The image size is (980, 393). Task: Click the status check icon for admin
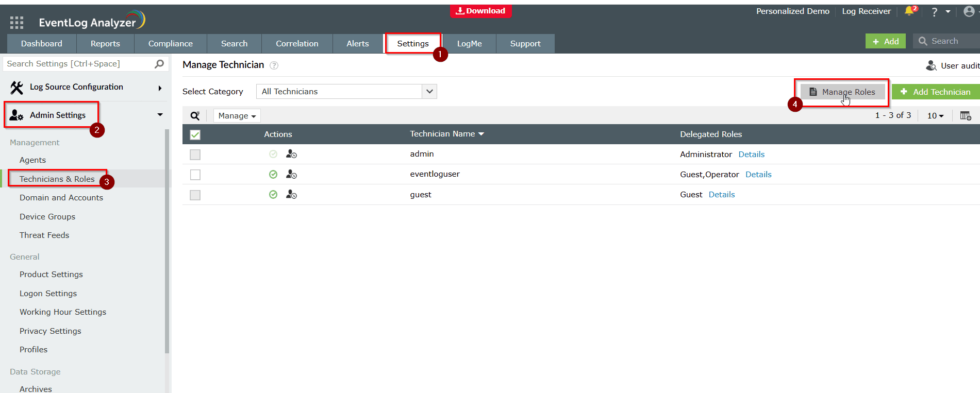click(273, 154)
